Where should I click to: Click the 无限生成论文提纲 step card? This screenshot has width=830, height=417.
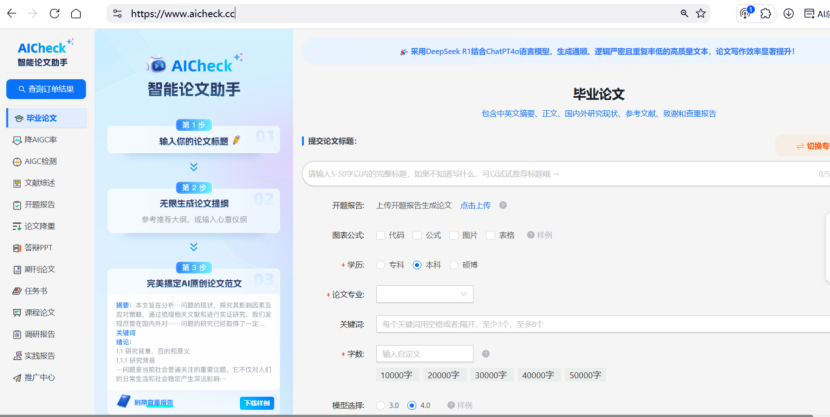(194, 211)
